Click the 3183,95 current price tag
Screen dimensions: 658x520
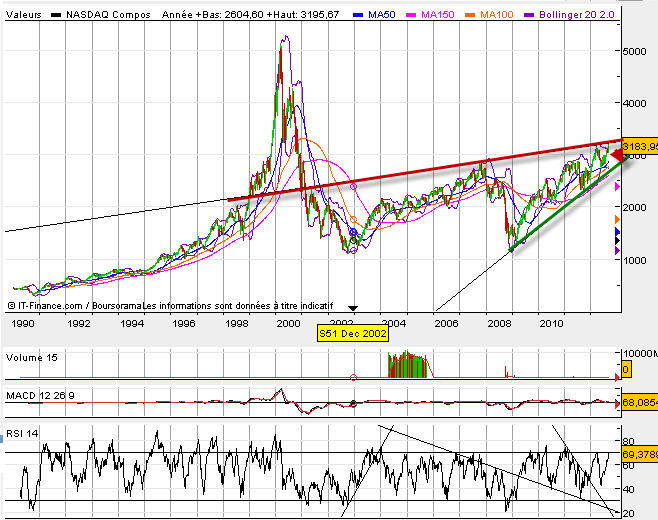coord(640,147)
